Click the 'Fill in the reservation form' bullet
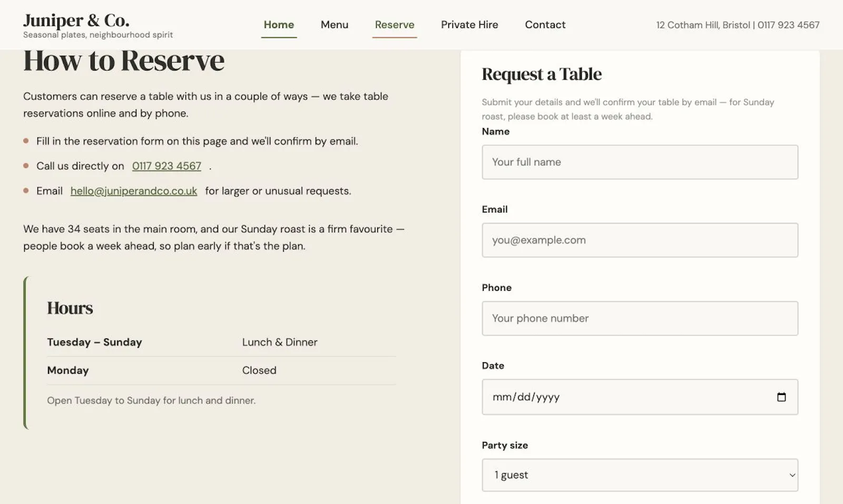The height and width of the screenshot is (504, 843). point(197,141)
